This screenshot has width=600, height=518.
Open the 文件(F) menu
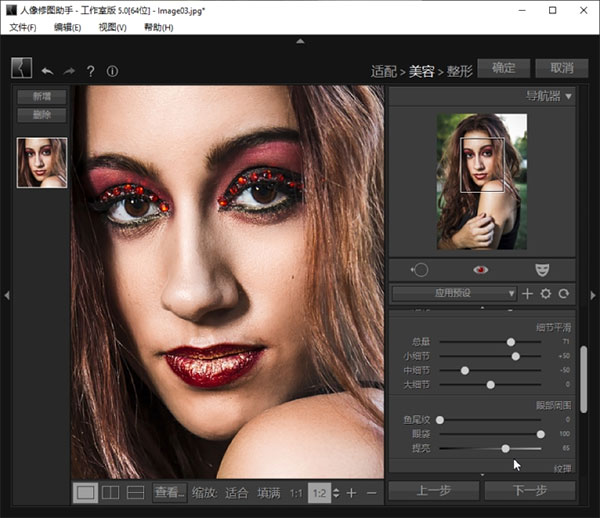click(23, 27)
